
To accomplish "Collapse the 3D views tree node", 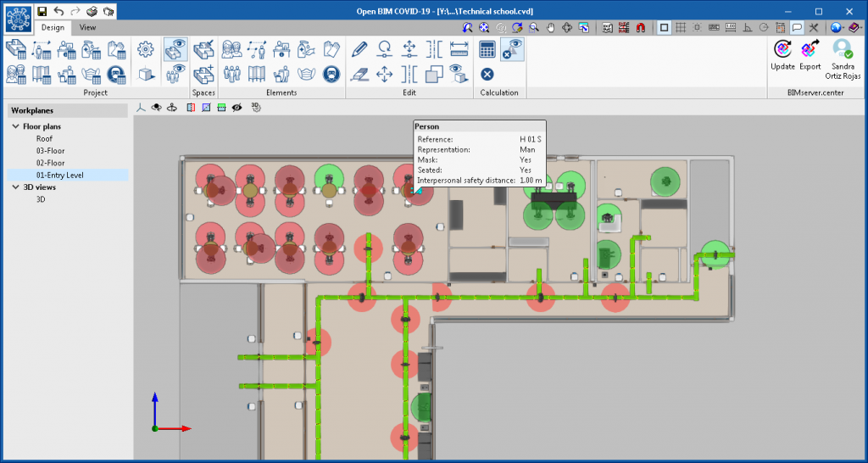I will (16, 187).
